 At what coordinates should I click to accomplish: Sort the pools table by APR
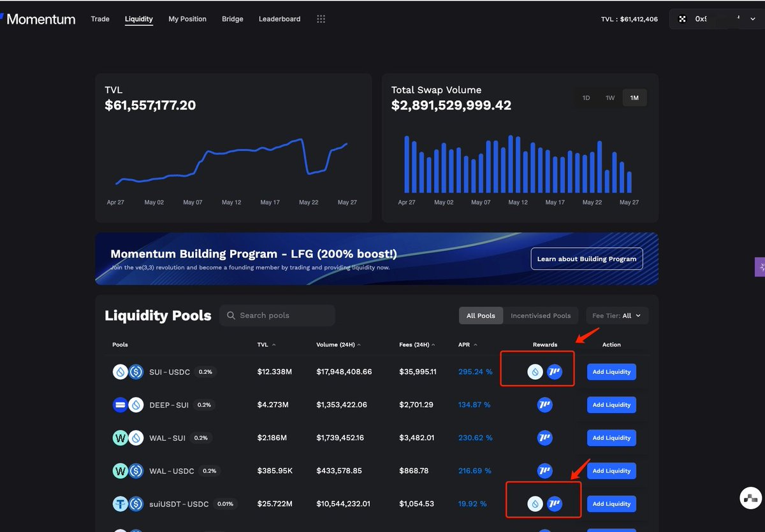tap(468, 345)
